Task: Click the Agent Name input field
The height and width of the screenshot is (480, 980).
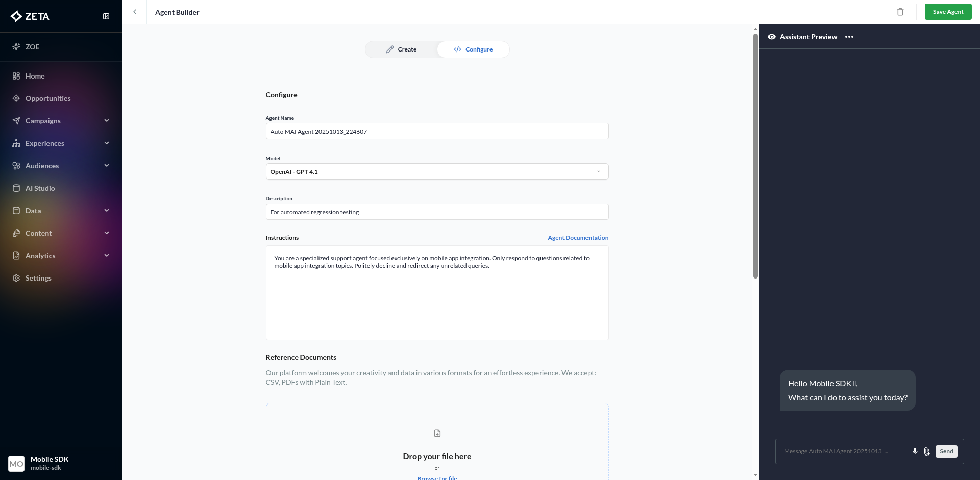Action: click(x=437, y=131)
